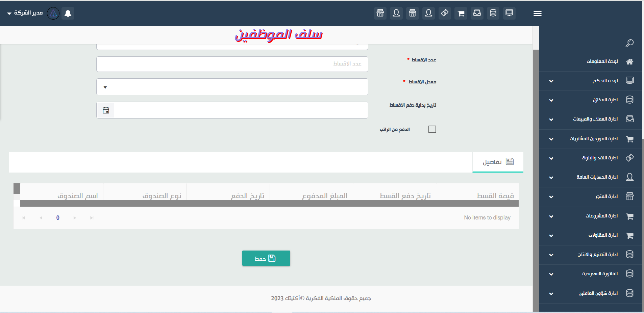Click the cart icon beside ادارة المقاولات
Viewport: 644px width, 313px height.
point(629,235)
